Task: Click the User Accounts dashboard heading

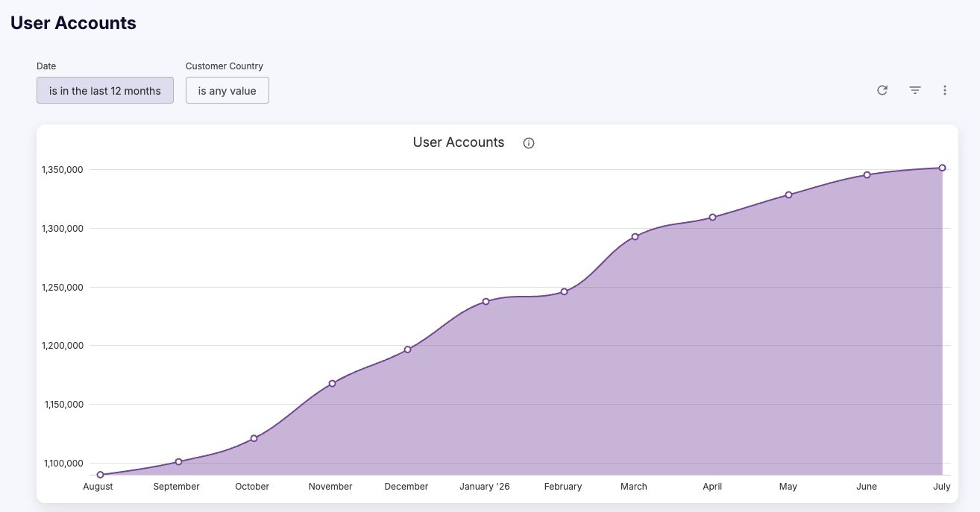Action: (x=73, y=23)
